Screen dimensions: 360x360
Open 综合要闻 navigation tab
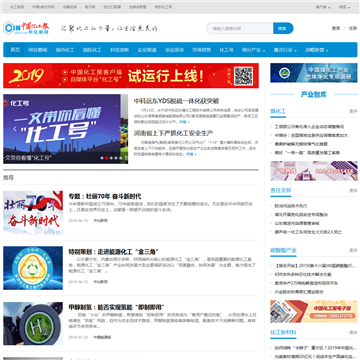38,50
